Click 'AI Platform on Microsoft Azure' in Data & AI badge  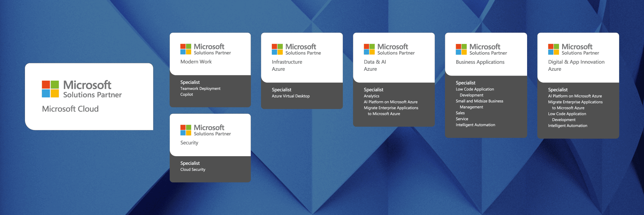[x=391, y=102]
